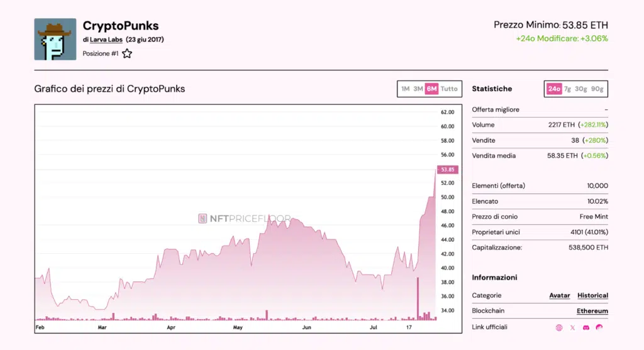Image resolution: width=644 pixels, height=350 pixels.
Task: Select the 1M chart time range
Action: click(x=405, y=89)
